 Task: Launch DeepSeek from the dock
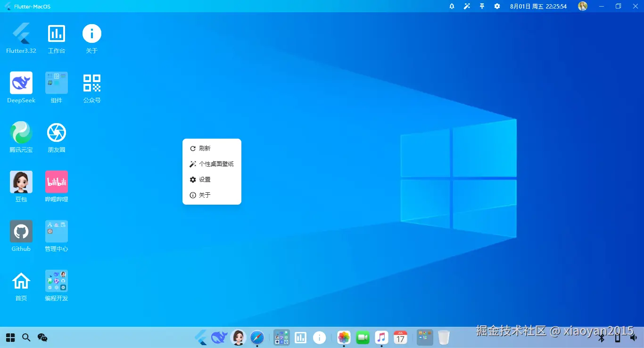tap(219, 337)
